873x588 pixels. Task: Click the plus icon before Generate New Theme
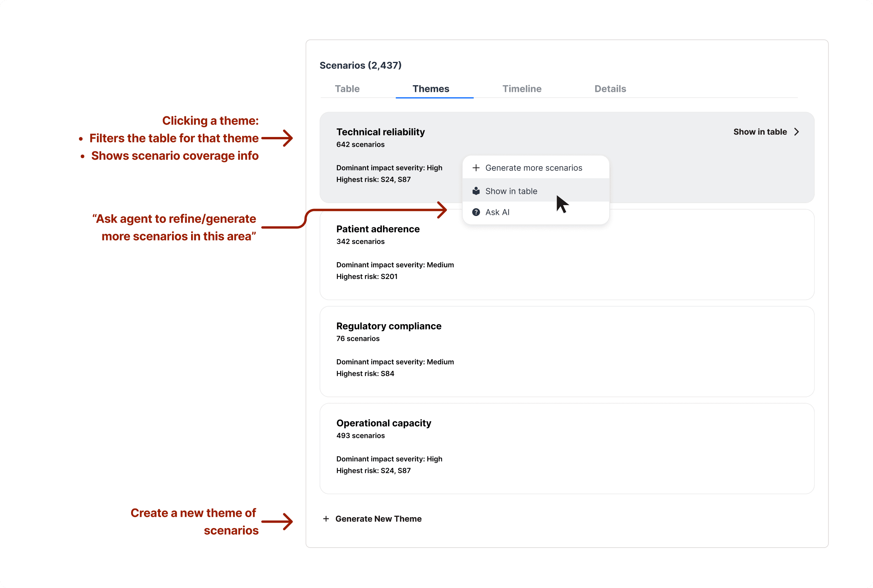(326, 519)
